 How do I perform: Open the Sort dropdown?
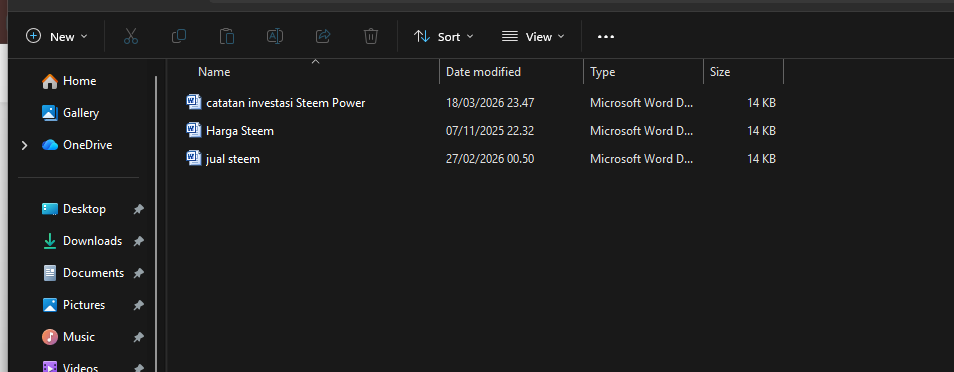point(444,37)
